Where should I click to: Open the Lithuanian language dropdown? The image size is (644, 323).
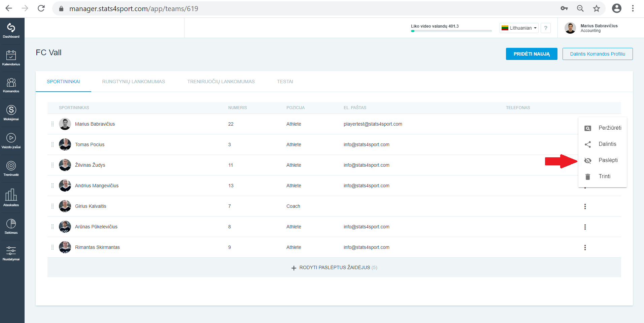(x=519, y=28)
